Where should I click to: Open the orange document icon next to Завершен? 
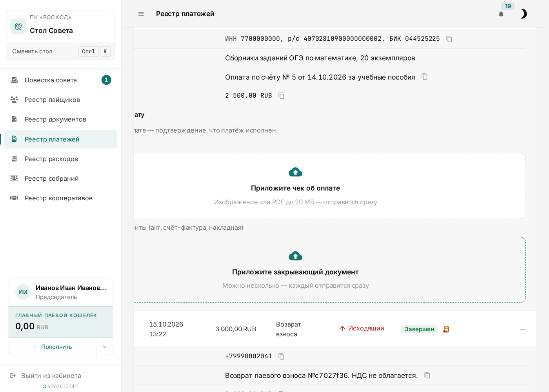point(446,329)
